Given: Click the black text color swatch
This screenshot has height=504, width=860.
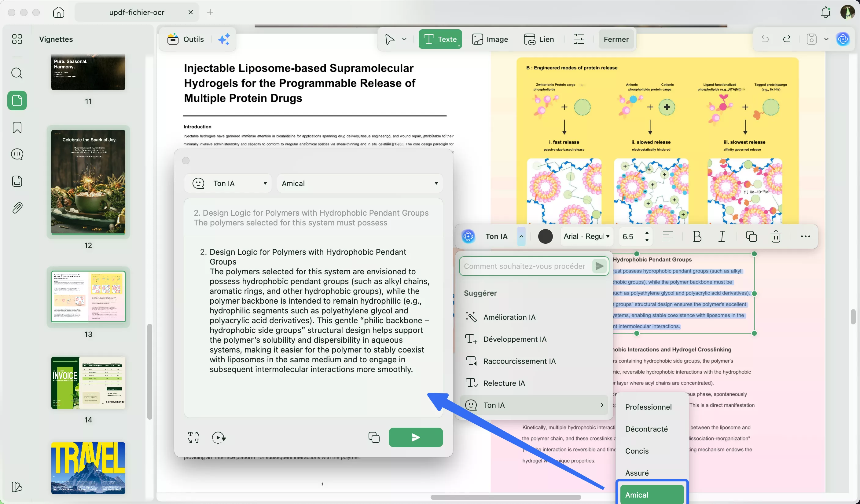Looking at the screenshot, I should [x=545, y=237].
